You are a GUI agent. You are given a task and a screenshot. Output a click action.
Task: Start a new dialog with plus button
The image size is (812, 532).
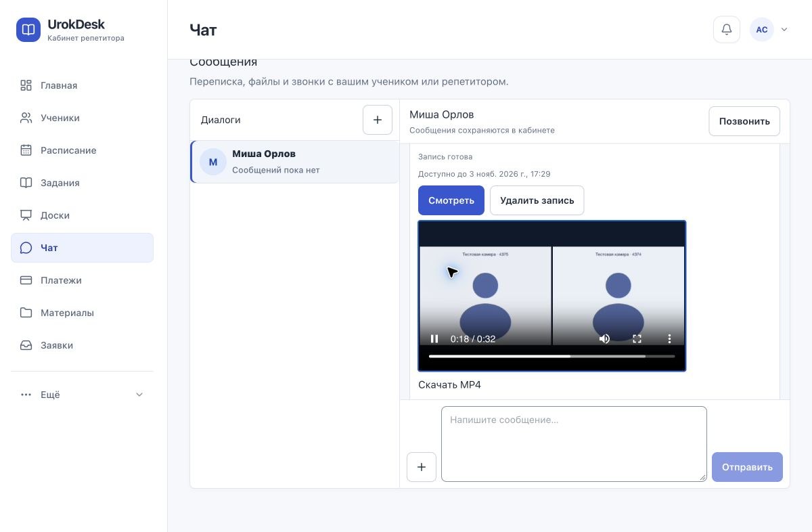point(378,120)
